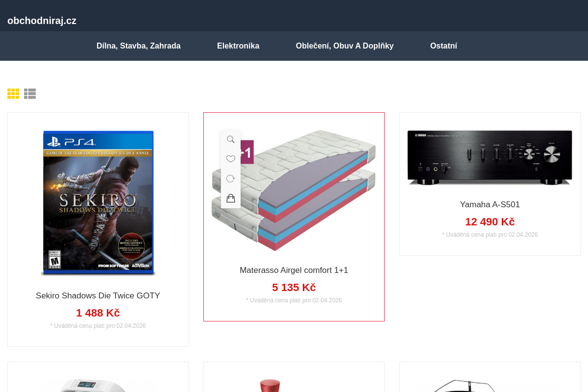Switch to list view layout
This screenshot has width=588, height=392.
pos(30,94)
